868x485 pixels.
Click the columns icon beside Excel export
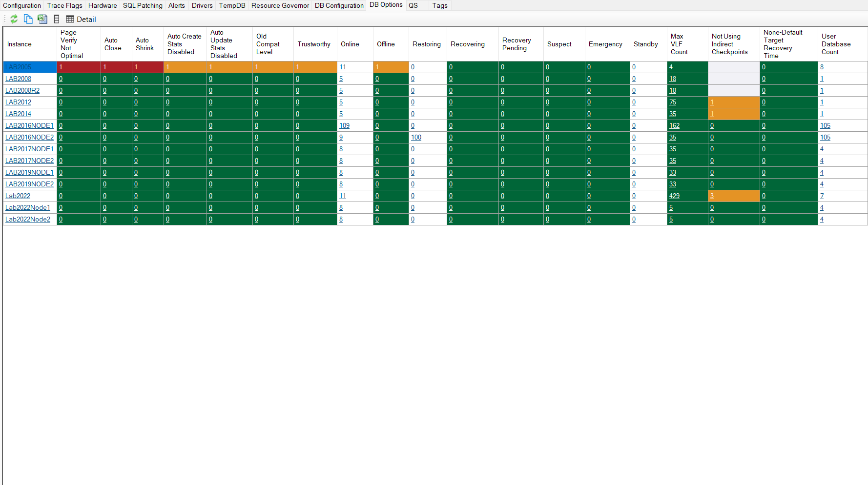click(x=57, y=19)
